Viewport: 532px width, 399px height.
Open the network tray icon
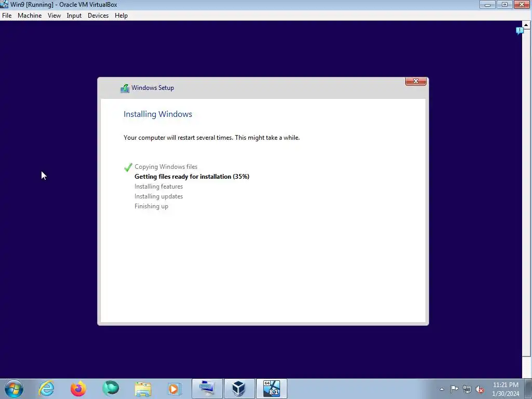point(467,389)
